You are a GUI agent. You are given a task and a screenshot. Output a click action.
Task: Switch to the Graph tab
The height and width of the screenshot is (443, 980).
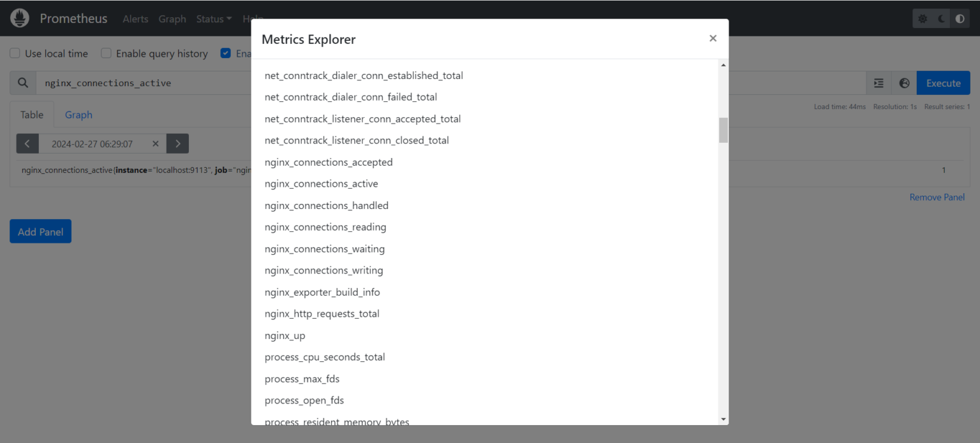click(x=78, y=115)
